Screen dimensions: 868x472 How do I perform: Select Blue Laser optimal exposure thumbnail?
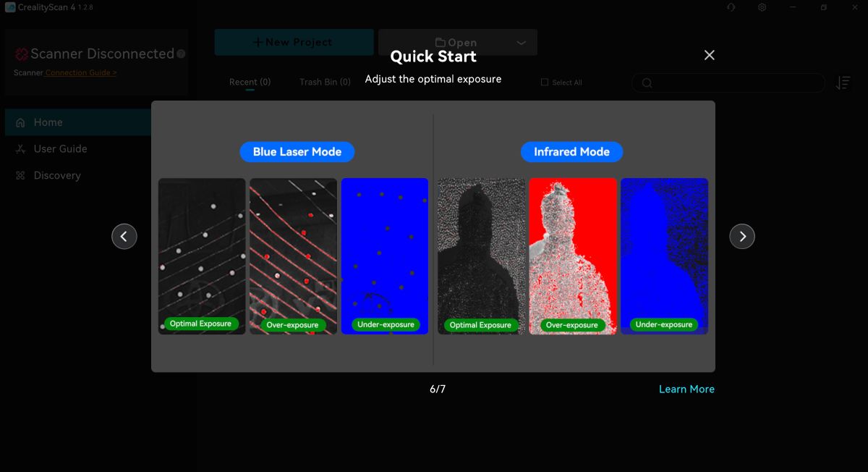(202, 256)
